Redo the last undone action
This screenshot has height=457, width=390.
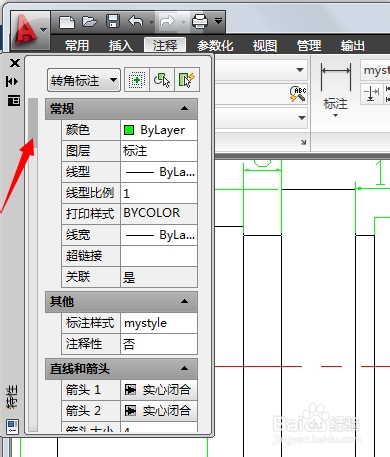click(x=167, y=22)
